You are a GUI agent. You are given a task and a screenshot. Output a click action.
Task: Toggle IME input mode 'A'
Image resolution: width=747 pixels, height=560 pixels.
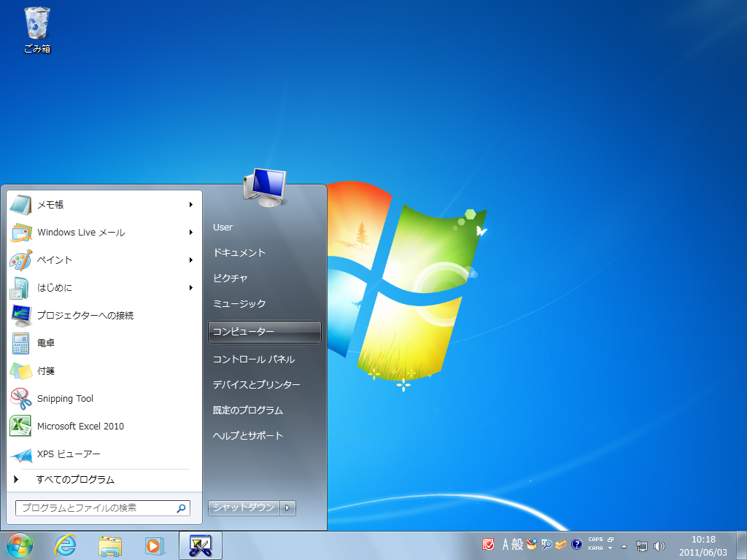click(x=506, y=544)
